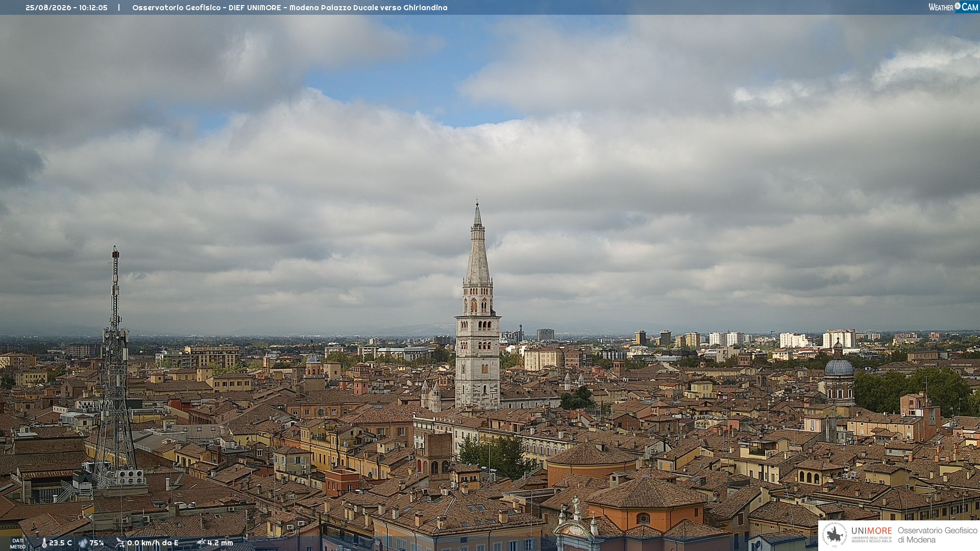Click the Osservatorio Geofisico di Modena text
Screen dimensions: 980x551
click(937, 535)
